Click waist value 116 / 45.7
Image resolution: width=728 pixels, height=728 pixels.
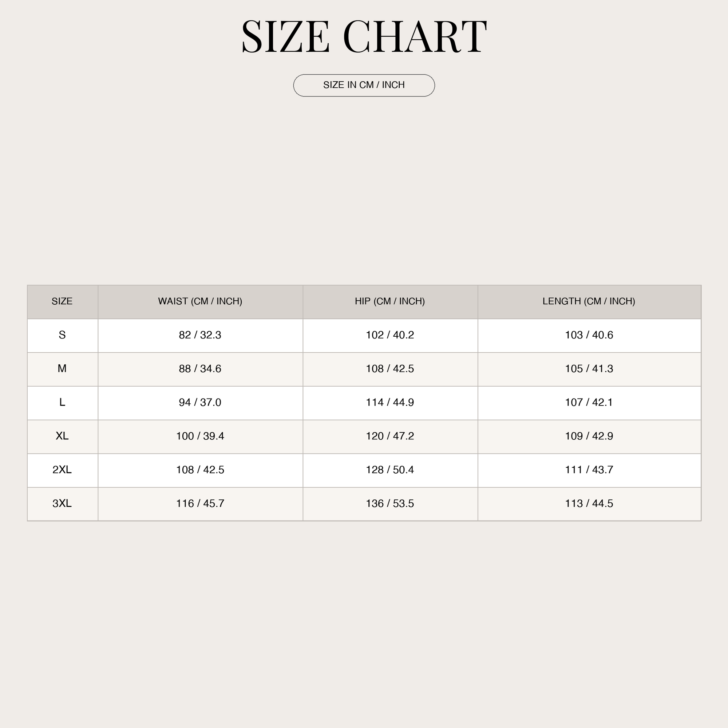(200, 503)
